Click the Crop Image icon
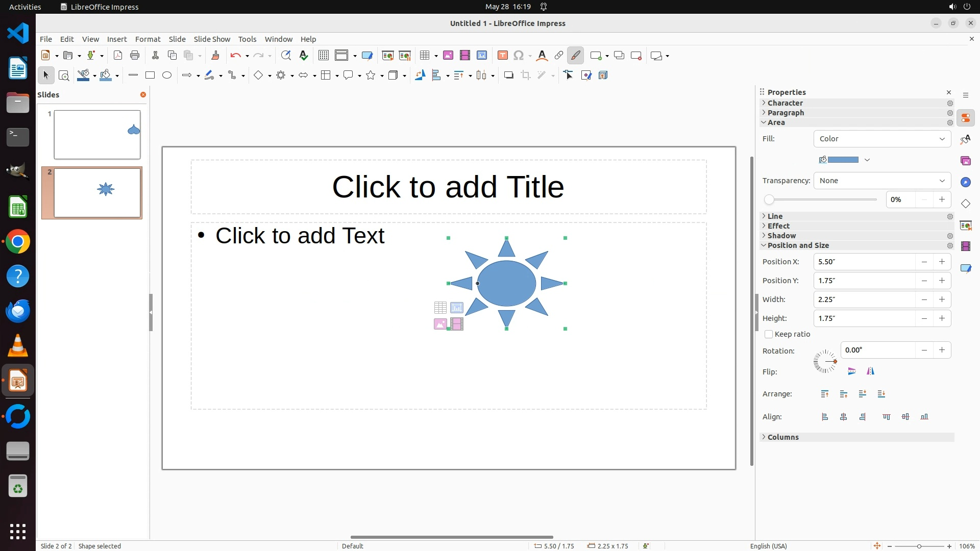Image resolution: width=980 pixels, height=551 pixels. coord(526,76)
